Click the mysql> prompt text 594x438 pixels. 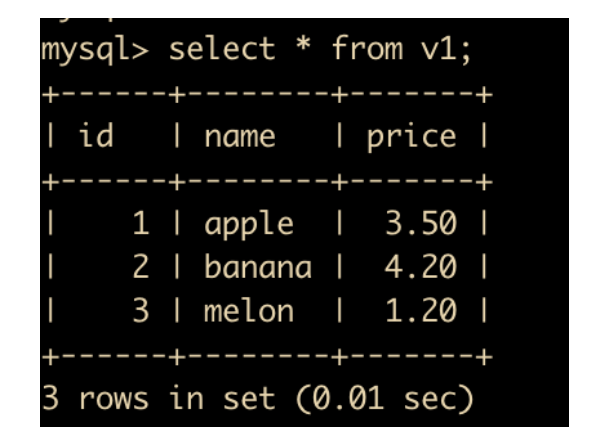pos(95,50)
